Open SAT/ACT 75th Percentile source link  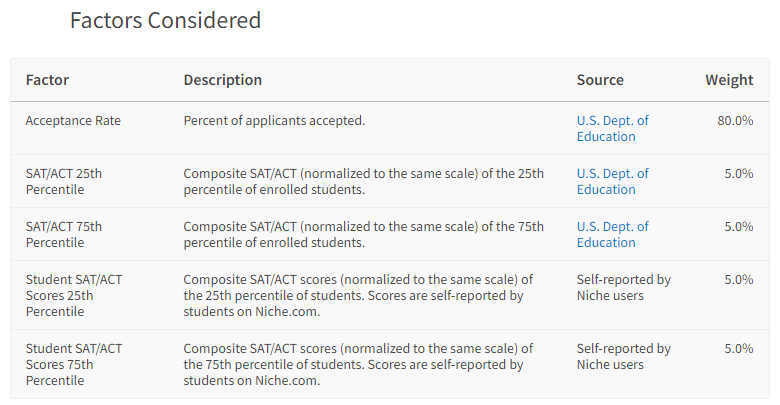pyautogui.click(x=612, y=234)
